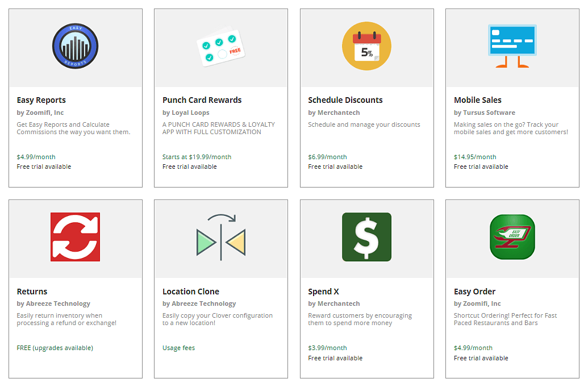Click the Location Clone mirror triangles icon
This screenshot has height=387, width=588.
coord(221,237)
